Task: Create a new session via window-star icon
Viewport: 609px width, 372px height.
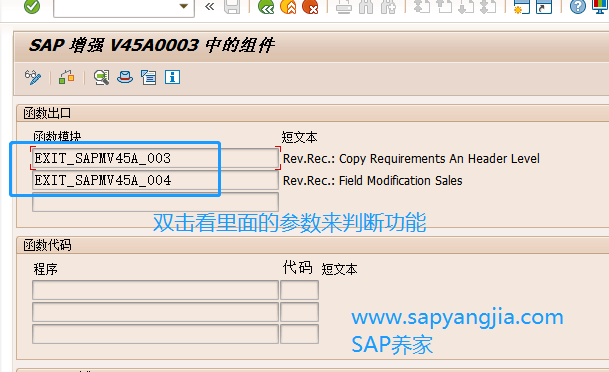Action: click(x=522, y=7)
